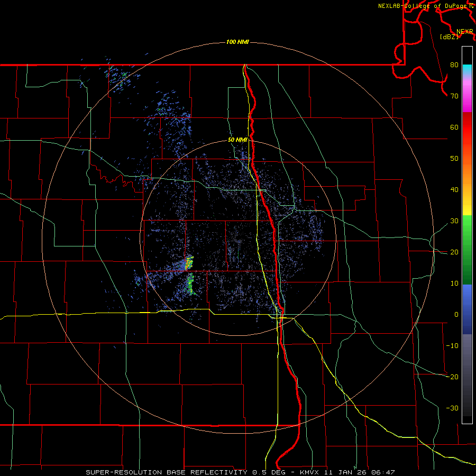Click the -30 value on the dBZ scale

452,408
